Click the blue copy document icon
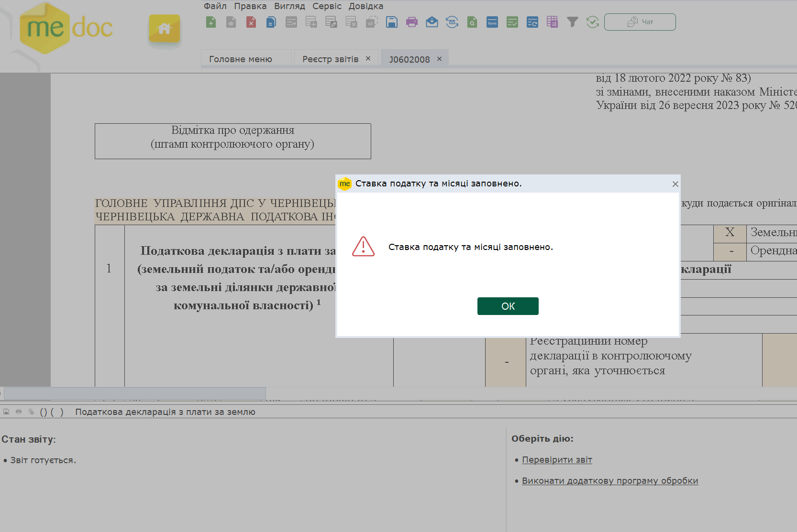The width and height of the screenshot is (797, 532). pos(271,22)
